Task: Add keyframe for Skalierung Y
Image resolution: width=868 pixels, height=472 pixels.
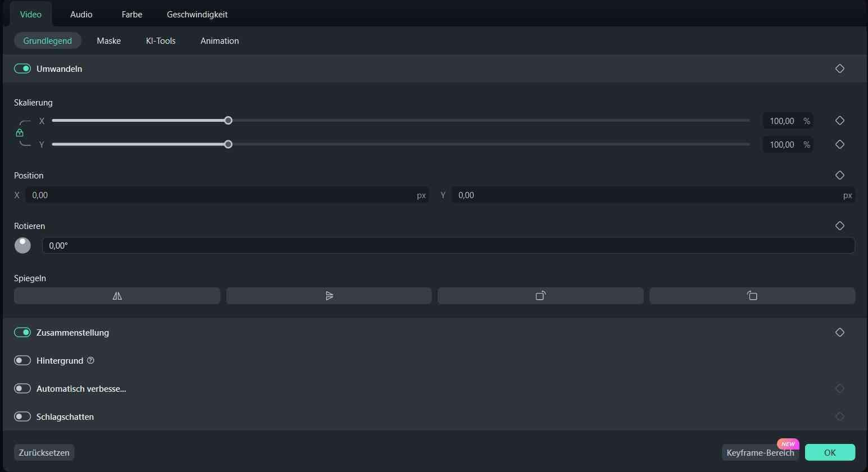Action: (x=840, y=144)
